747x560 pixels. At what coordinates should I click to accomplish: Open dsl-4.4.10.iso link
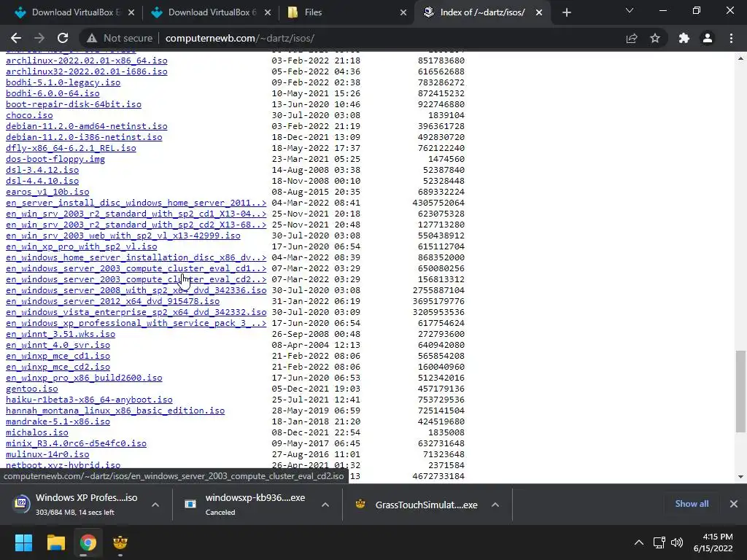click(42, 181)
